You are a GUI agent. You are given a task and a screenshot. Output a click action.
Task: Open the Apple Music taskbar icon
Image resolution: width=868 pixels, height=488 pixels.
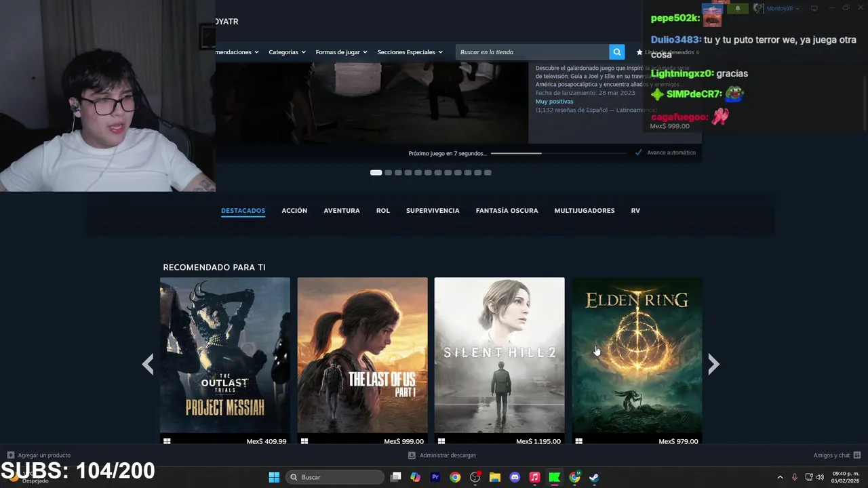pyautogui.click(x=534, y=477)
